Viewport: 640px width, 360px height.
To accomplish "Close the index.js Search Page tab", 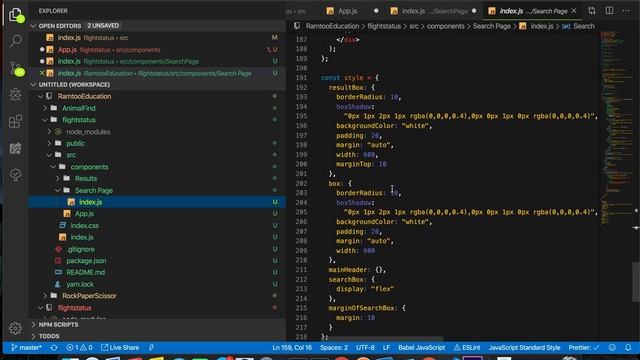I will pos(574,11).
